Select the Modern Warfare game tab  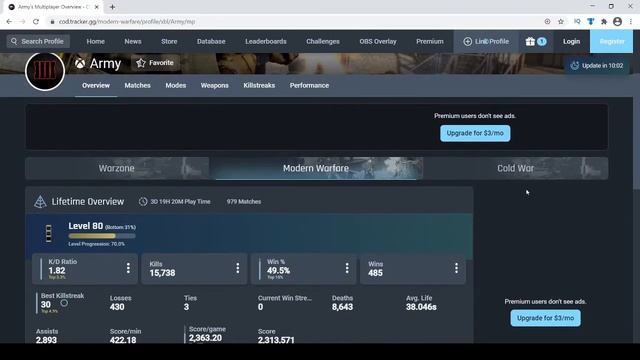click(316, 168)
